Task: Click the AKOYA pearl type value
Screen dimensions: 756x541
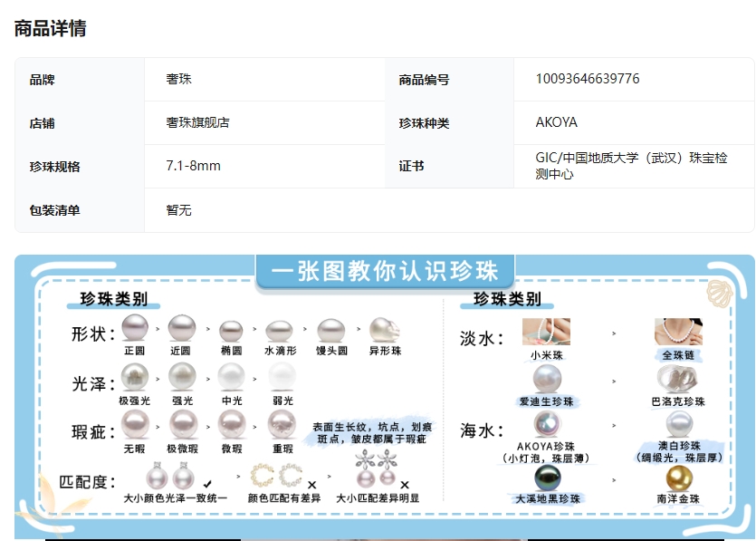Action: click(x=556, y=122)
